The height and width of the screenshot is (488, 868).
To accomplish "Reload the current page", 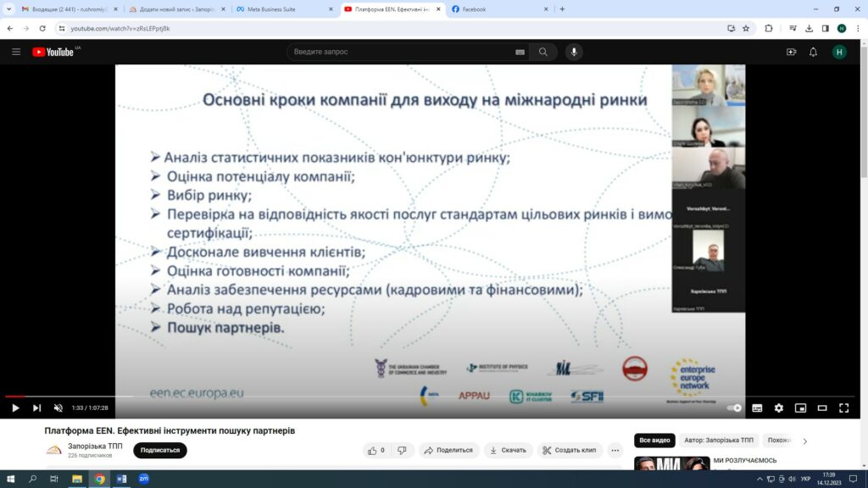I will point(42,28).
